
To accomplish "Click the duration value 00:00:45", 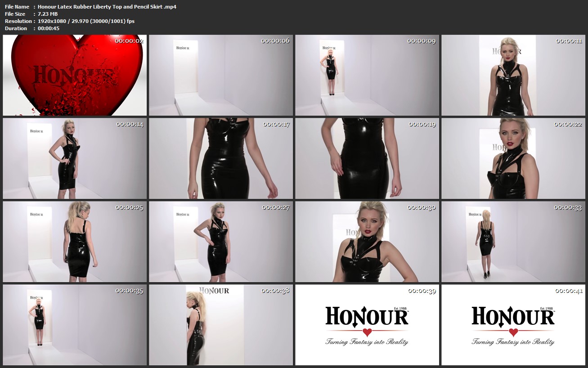I will (x=49, y=28).
